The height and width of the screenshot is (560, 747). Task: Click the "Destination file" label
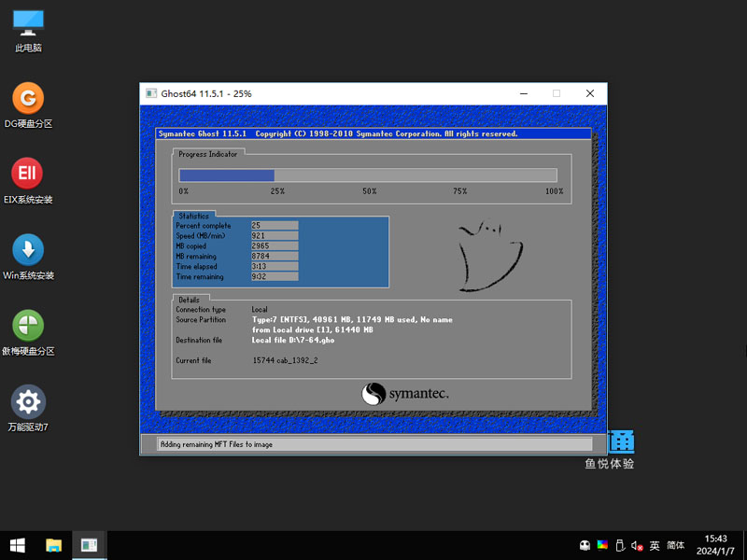(x=199, y=340)
